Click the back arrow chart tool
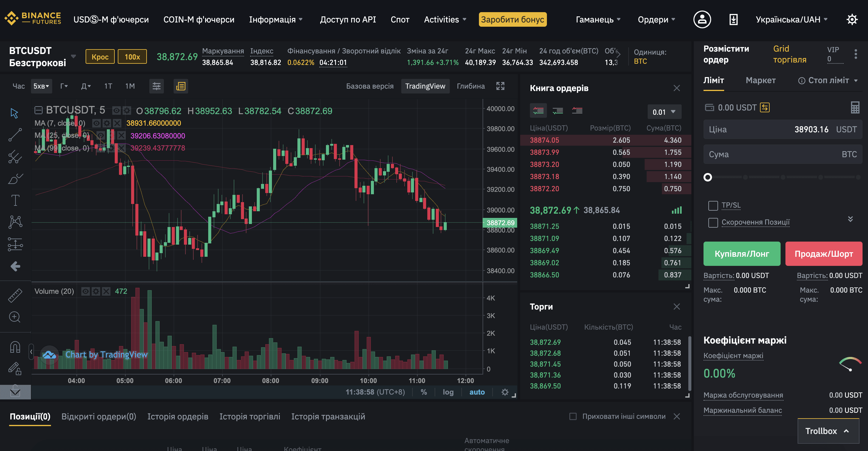Screen dimensions: 868x451 click(15, 266)
